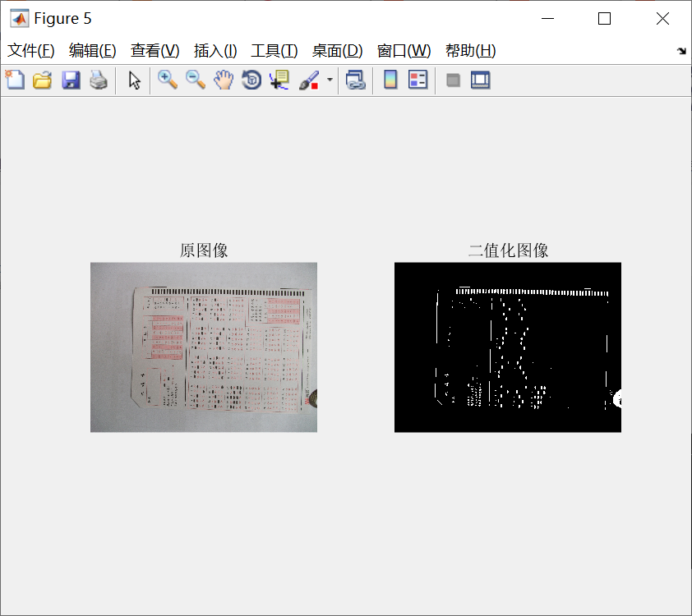The width and height of the screenshot is (692, 616).
Task: Insert a legend from the toolbar
Action: (418, 80)
